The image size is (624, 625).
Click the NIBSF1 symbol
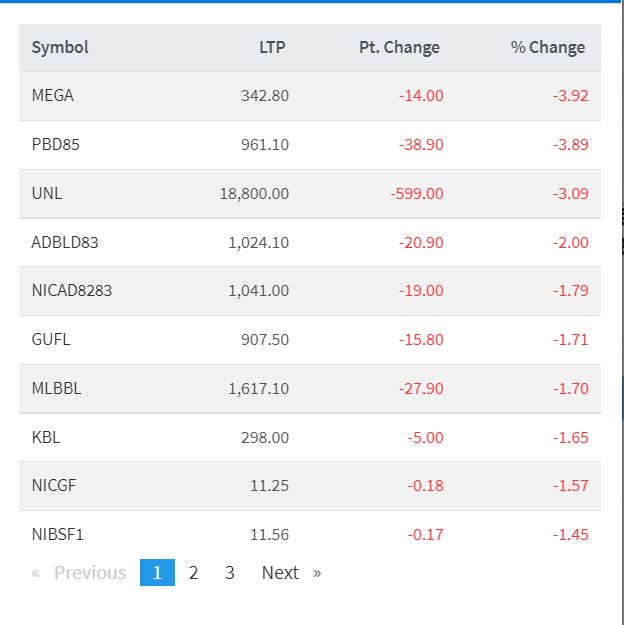click(x=56, y=534)
